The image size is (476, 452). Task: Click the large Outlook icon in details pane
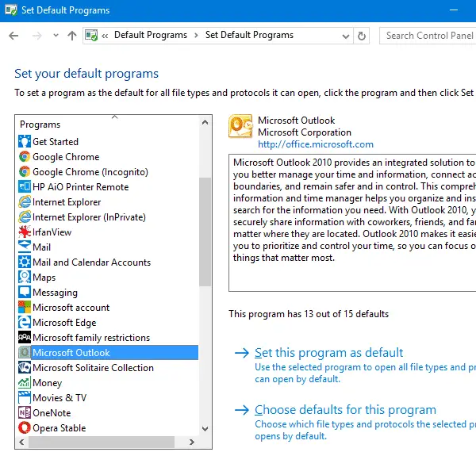[x=240, y=127]
